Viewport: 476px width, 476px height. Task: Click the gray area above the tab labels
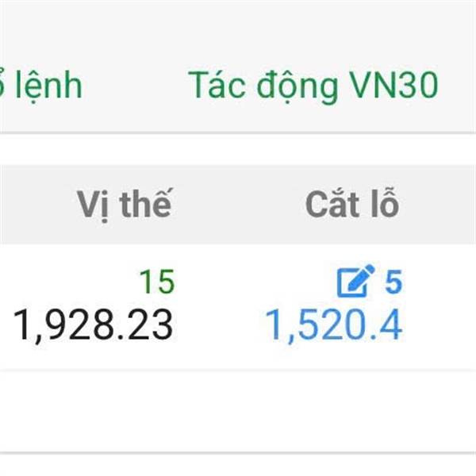(238, 30)
